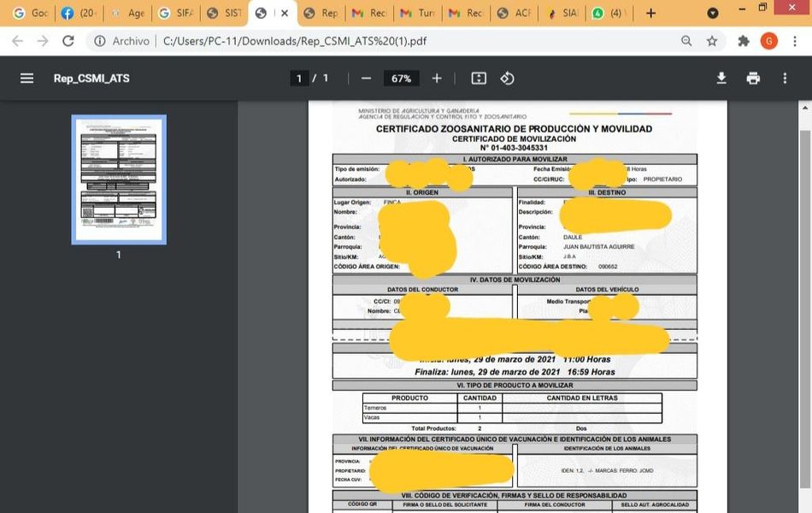812x513 pixels.
Task: Download the Rep_CSMI_ATS PDF file
Action: click(721, 78)
